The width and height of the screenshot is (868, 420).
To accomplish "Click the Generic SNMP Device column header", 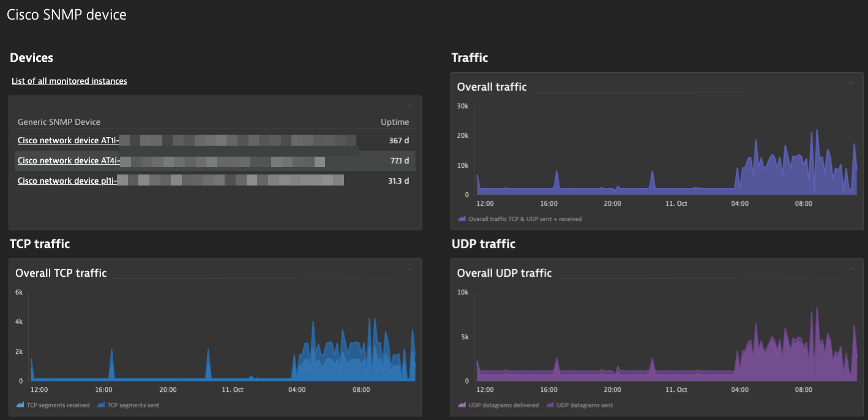I will tap(59, 122).
